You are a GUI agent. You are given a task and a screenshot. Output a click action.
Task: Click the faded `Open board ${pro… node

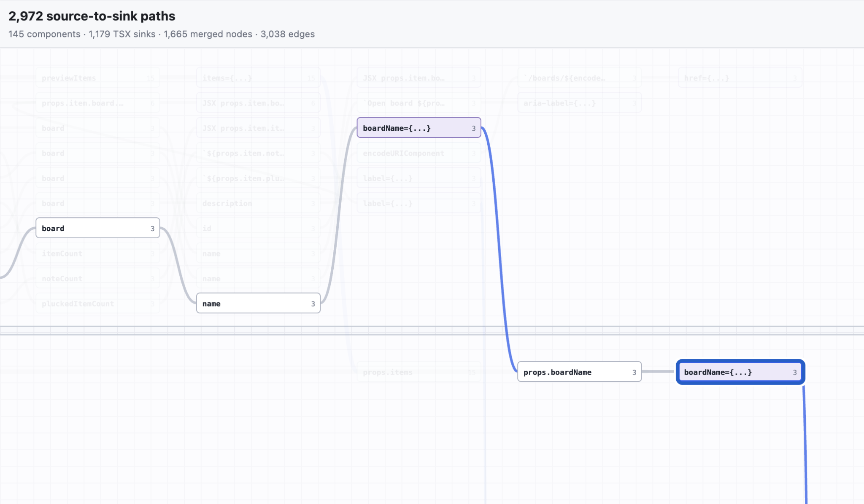tap(419, 103)
